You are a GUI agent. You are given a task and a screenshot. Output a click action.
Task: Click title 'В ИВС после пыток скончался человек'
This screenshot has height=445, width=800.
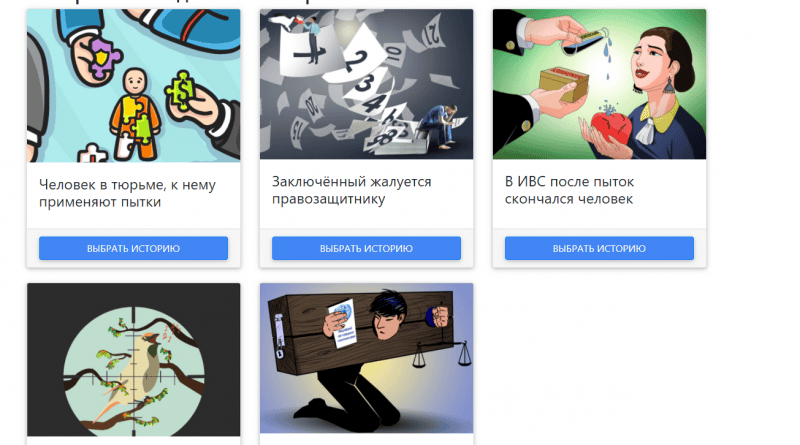(569, 190)
